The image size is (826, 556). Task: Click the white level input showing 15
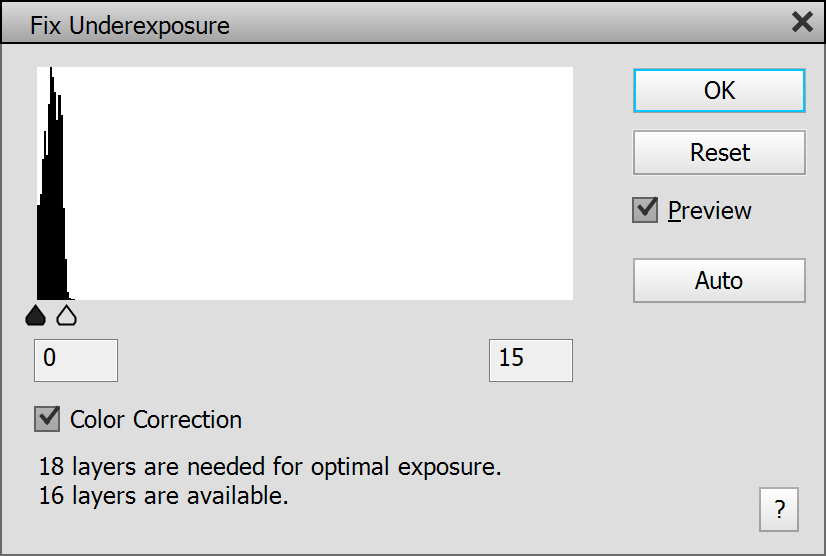pyautogui.click(x=530, y=360)
